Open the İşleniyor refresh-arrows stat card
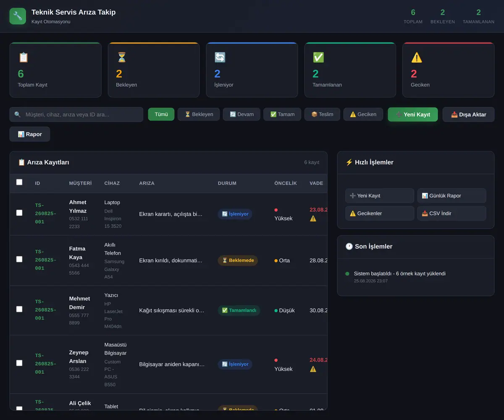504x420 pixels. 252,70
